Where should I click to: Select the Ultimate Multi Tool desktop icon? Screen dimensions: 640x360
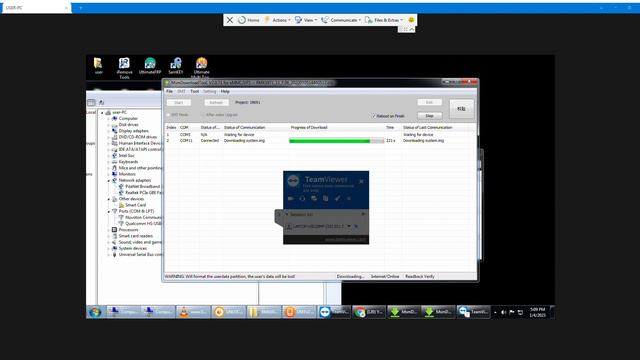point(201,67)
